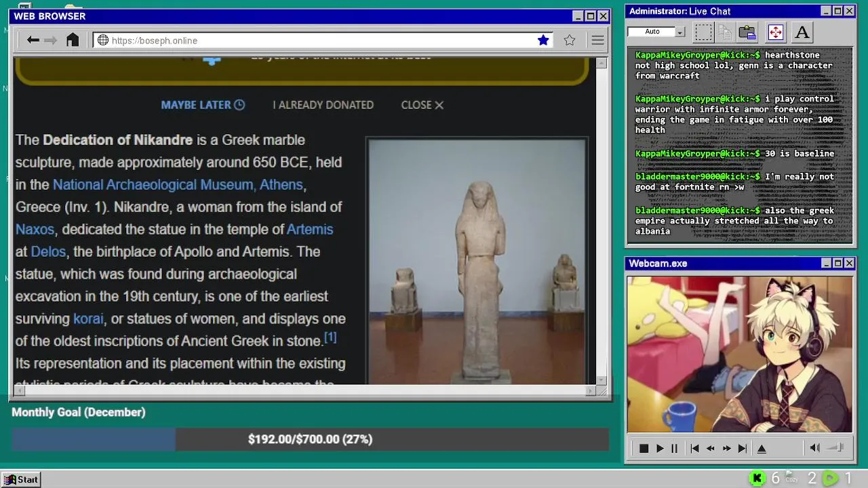Pause the Webcam.exe player

(x=674, y=448)
